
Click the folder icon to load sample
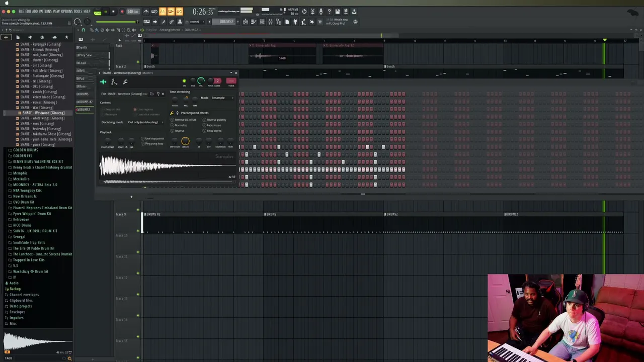[151, 94]
